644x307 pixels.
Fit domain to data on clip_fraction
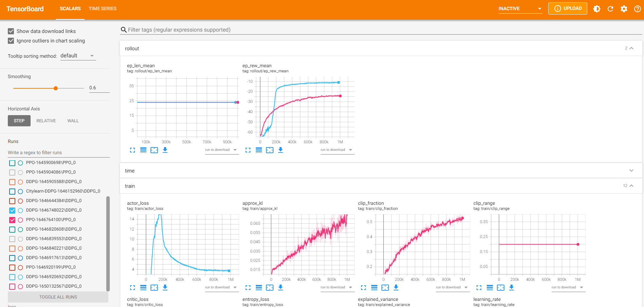[x=385, y=288]
